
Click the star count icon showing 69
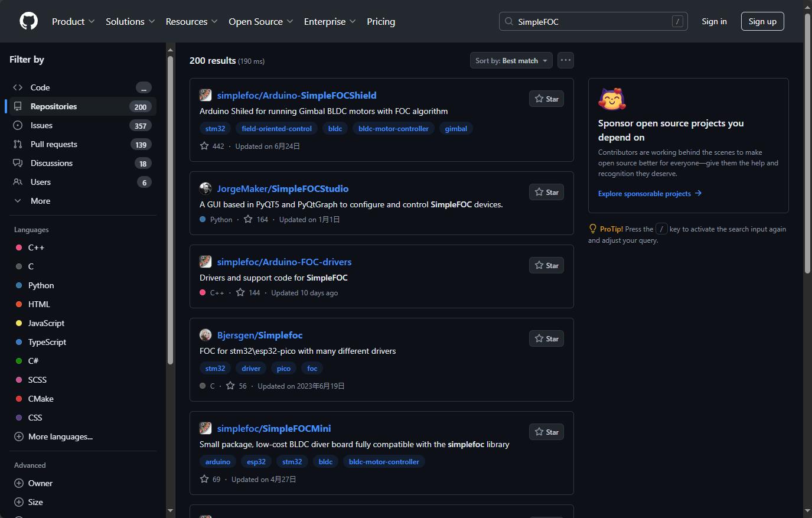[x=204, y=479]
